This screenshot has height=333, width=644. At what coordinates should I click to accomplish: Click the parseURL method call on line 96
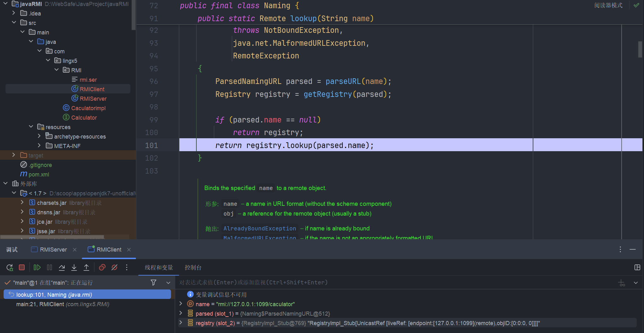coord(343,81)
